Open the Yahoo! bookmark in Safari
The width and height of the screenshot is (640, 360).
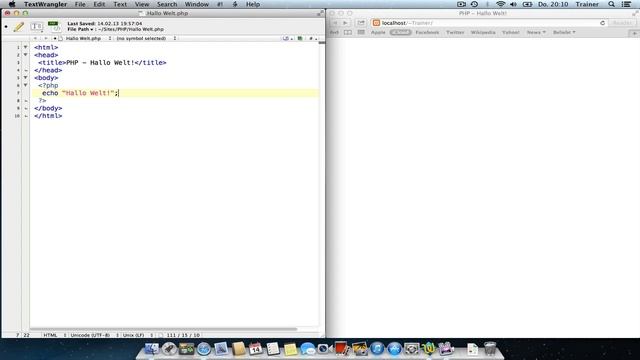(511, 32)
